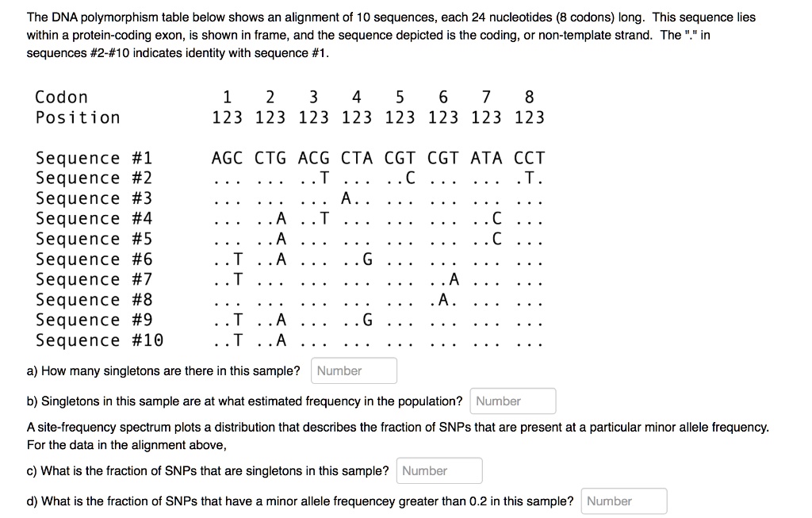This screenshot has width=812, height=518.
Task: Click the Number field for question a
Action: (x=353, y=370)
